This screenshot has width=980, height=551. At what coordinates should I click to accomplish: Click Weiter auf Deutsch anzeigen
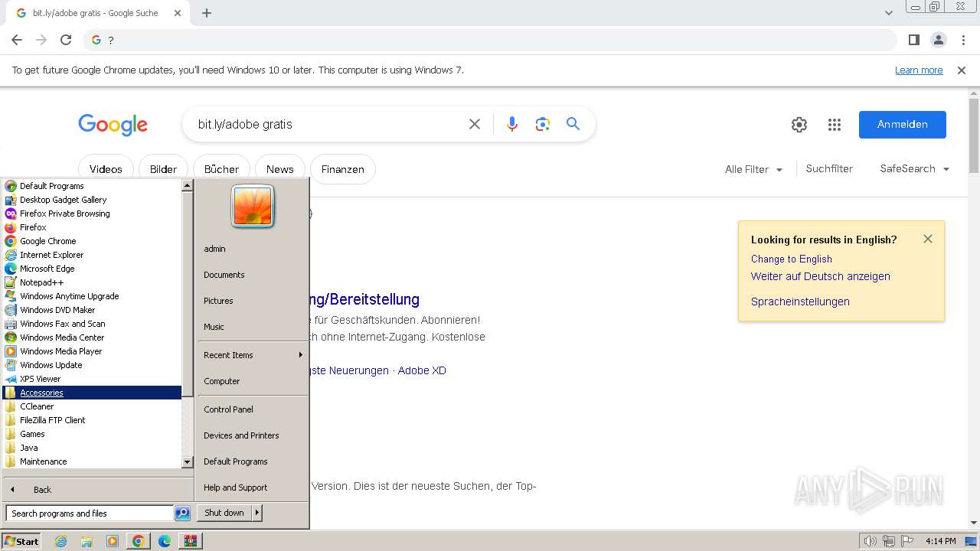pos(821,277)
